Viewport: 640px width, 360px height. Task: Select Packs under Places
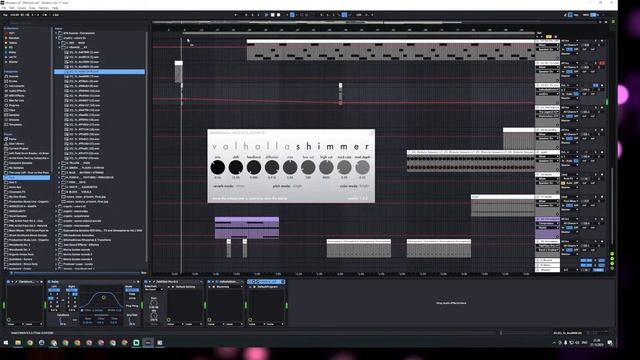12,139
